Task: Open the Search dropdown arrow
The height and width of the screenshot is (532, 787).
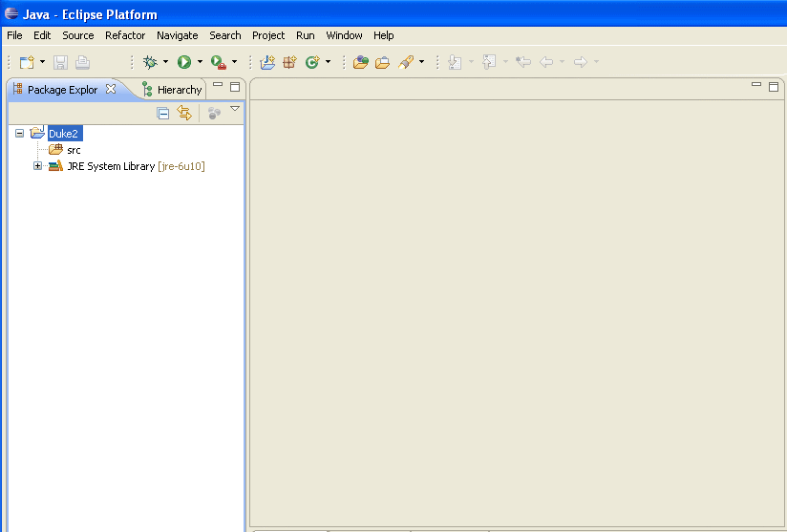Action: click(x=421, y=62)
